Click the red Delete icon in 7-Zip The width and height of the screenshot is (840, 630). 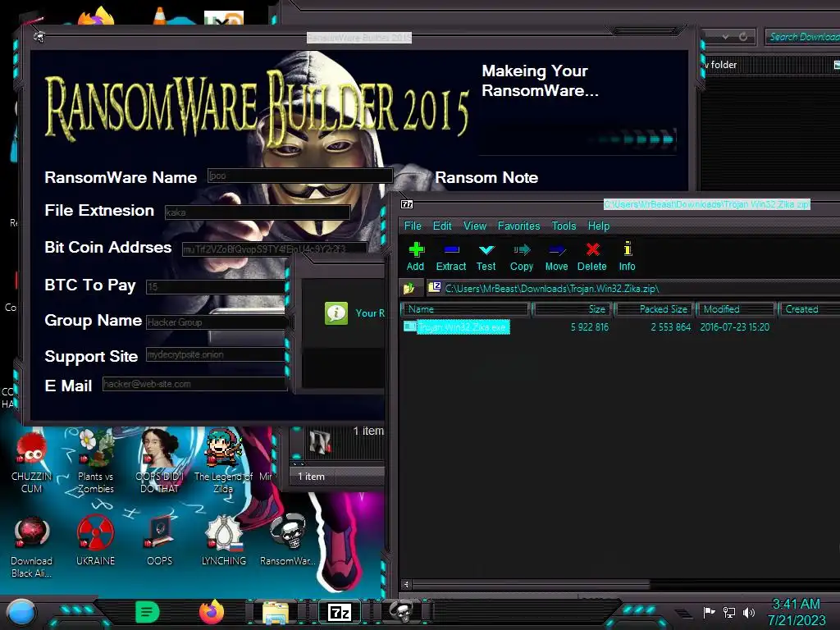tap(592, 257)
